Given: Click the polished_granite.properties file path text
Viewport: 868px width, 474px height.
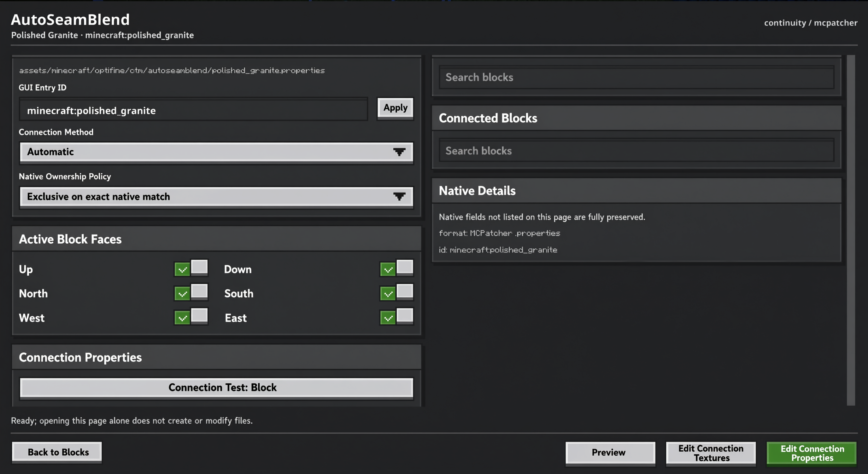Looking at the screenshot, I should [x=172, y=70].
